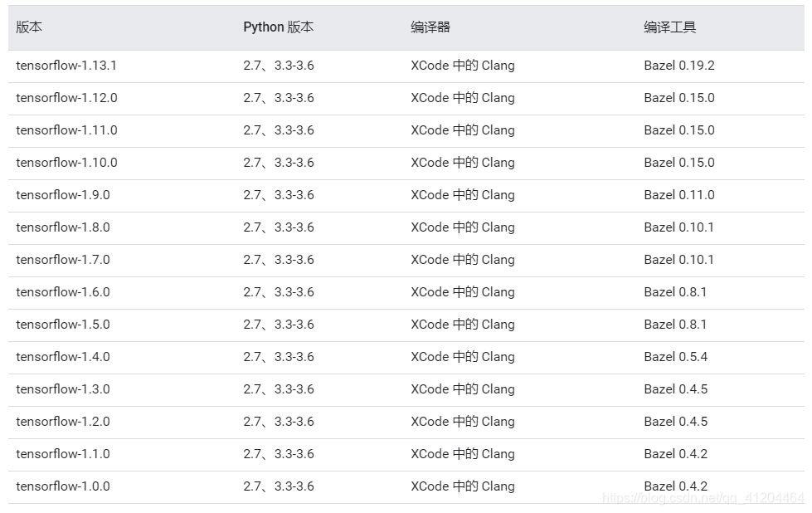812x513 pixels.
Task: Select the tensorflow-1.8.0 cell
Action: [x=63, y=227]
